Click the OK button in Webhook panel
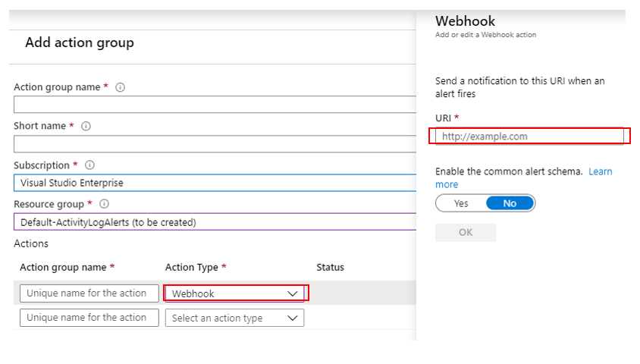 466,232
